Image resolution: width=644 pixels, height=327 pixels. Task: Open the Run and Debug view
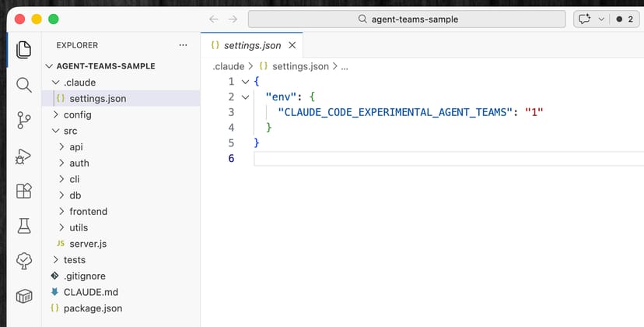[23, 156]
